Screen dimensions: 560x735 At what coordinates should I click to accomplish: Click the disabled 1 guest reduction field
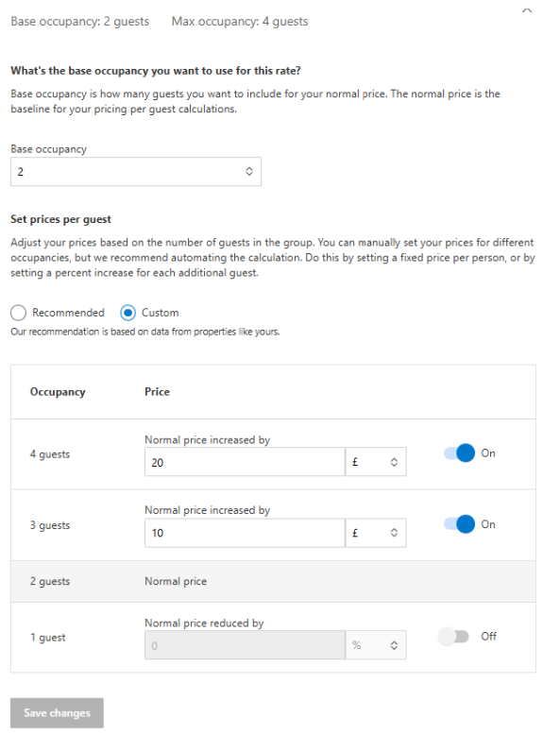point(245,645)
